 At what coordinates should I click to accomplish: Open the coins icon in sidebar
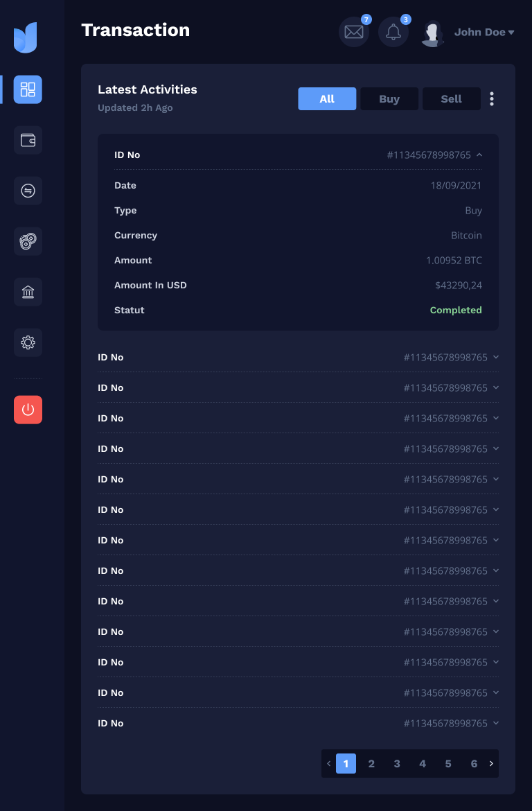point(28,241)
